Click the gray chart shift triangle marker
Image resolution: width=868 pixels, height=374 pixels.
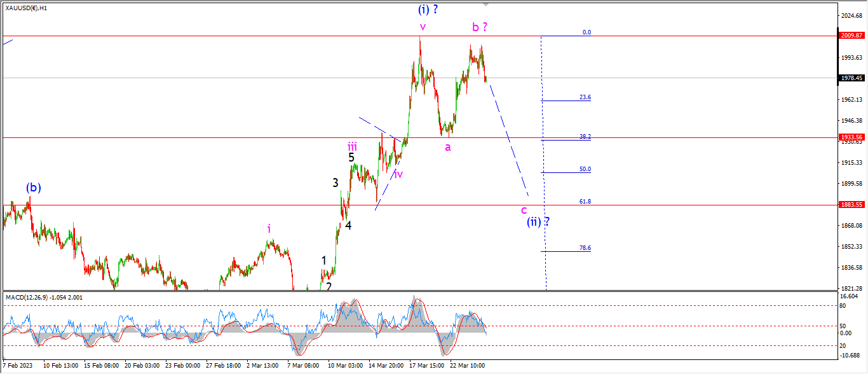(x=487, y=4)
